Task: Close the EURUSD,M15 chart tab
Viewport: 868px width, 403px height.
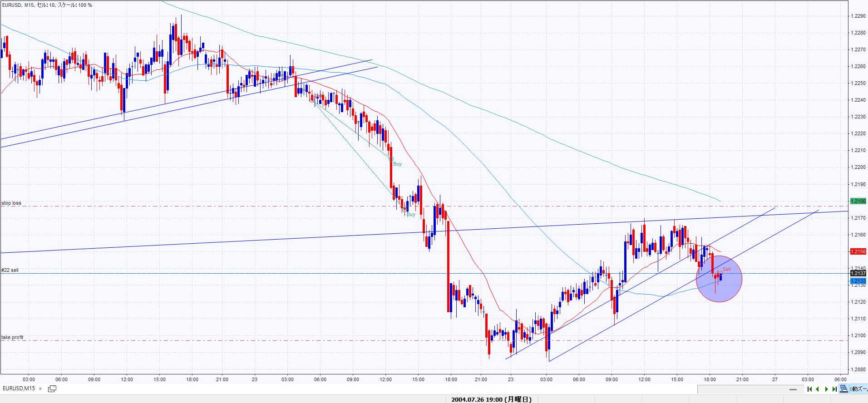Action: [x=40, y=388]
